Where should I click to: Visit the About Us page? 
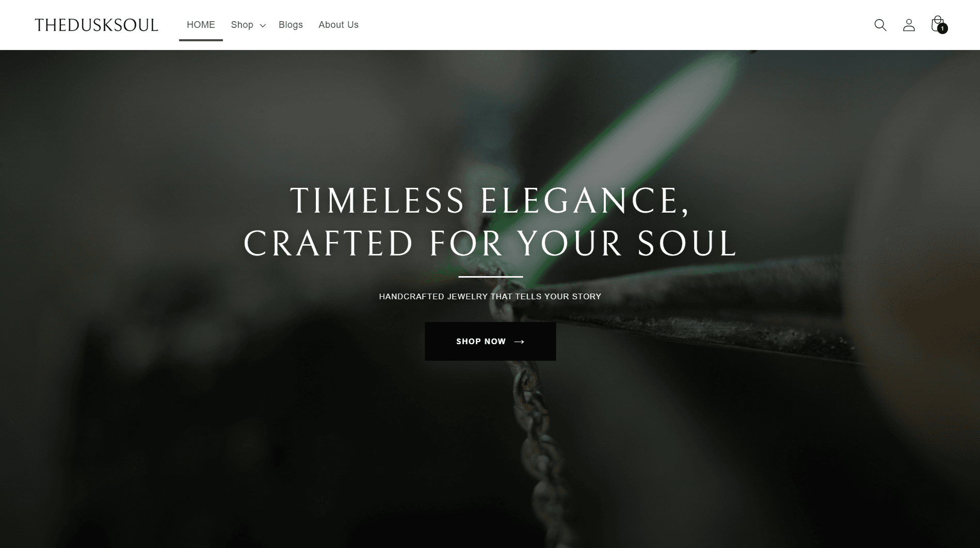(x=339, y=25)
